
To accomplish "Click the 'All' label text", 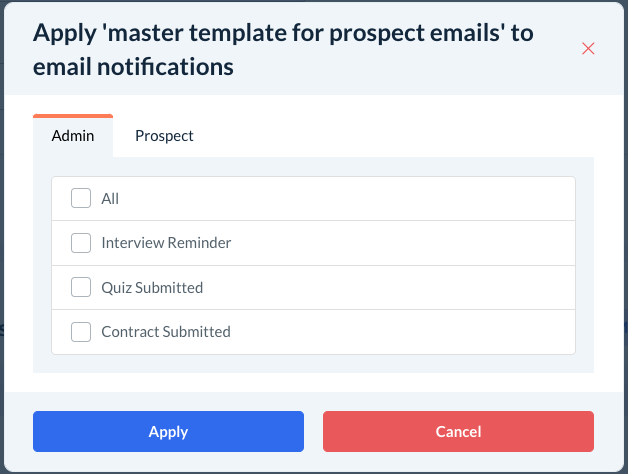I will coord(110,199).
